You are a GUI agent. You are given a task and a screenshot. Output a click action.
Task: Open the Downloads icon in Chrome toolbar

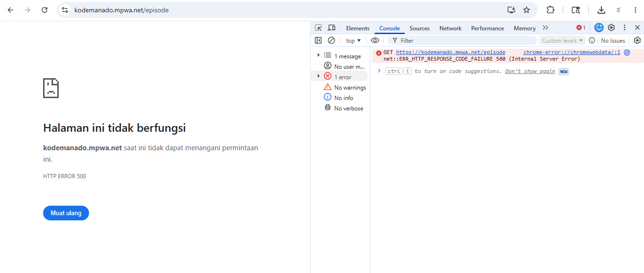tap(601, 10)
